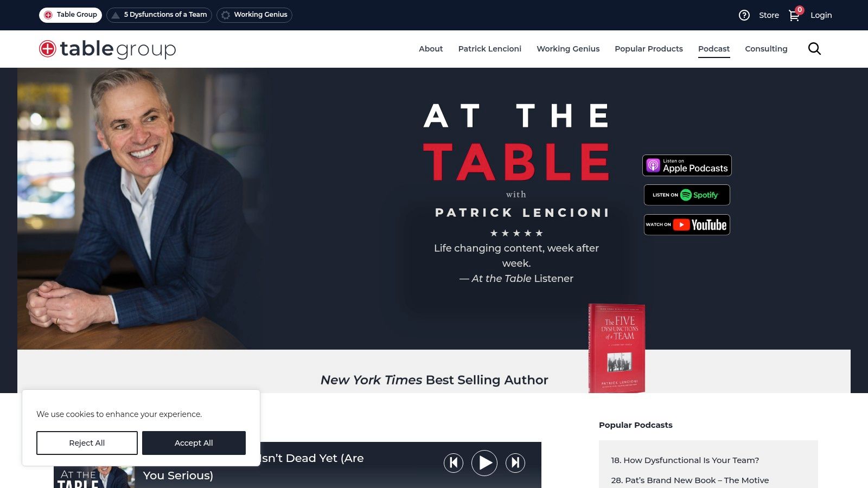This screenshot has height=488, width=868.
Task: Click the search magnifier icon
Action: 814,49
